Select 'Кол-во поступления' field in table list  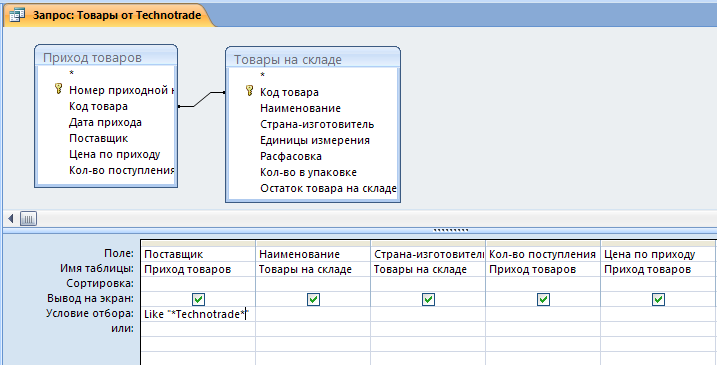click(121, 170)
